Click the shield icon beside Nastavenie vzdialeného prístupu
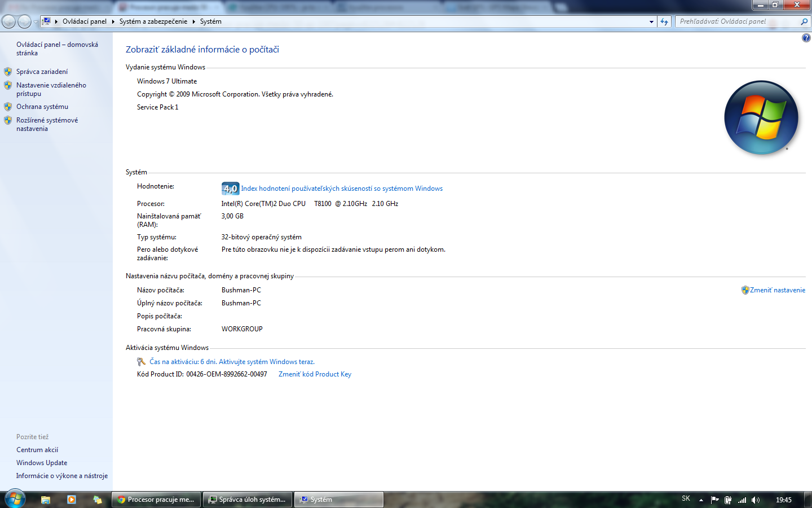812x508 pixels. (8, 85)
